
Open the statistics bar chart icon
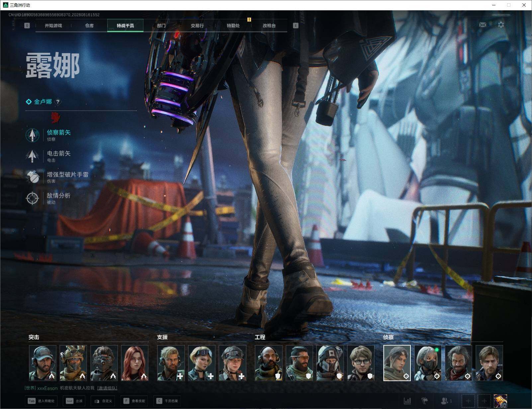(407, 401)
